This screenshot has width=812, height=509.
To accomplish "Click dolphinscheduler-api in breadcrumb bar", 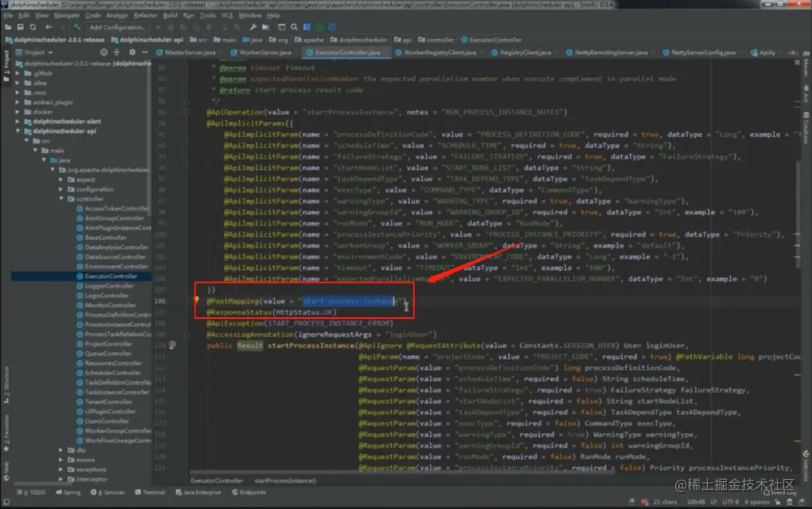I will coord(147,40).
